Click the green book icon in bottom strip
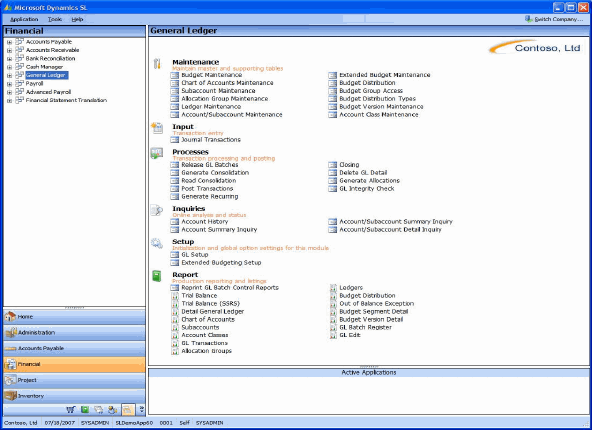The width and height of the screenshot is (592, 430). click(x=85, y=410)
